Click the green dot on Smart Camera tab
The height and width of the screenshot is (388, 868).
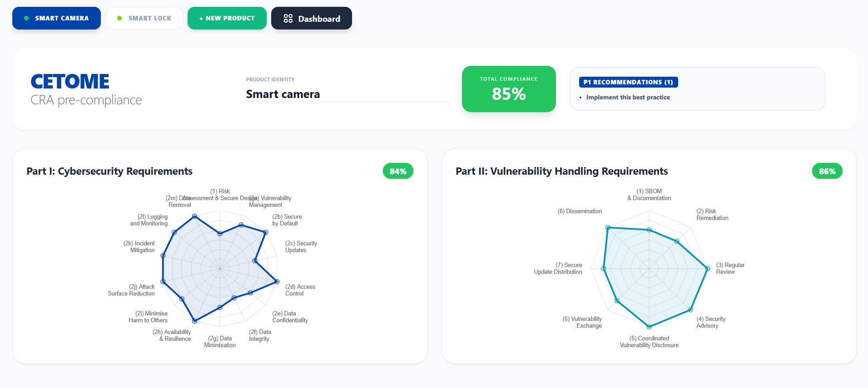(x=26, y=18)
